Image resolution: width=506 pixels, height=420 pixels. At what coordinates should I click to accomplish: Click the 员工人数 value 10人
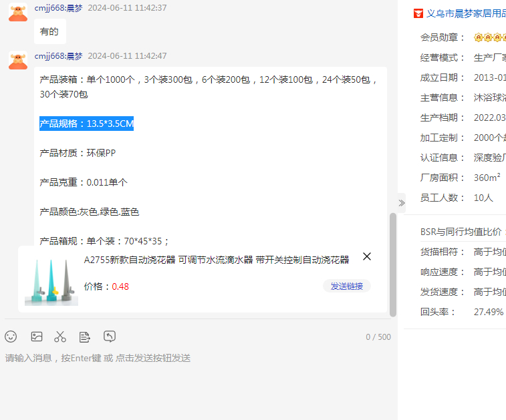483,197
